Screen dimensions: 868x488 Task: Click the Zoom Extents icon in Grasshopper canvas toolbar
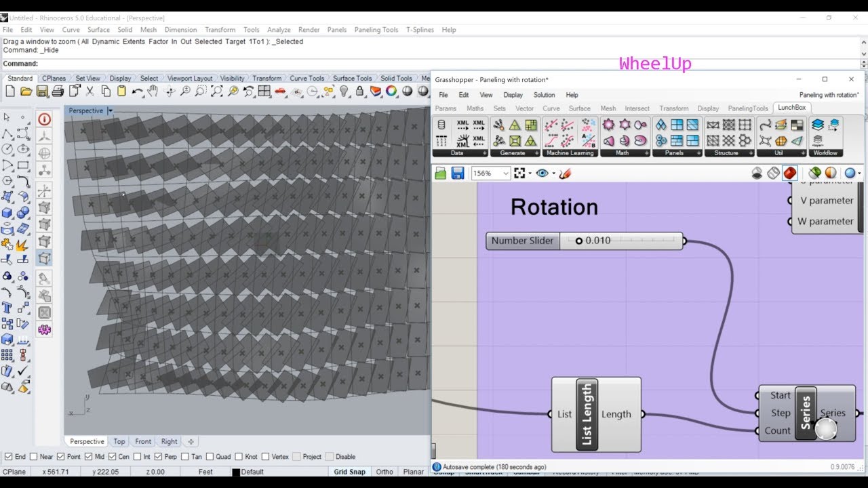519,174
